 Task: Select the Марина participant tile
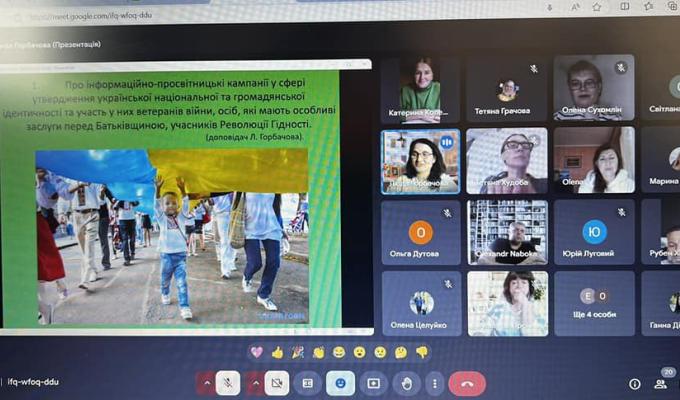click(660, 161)
